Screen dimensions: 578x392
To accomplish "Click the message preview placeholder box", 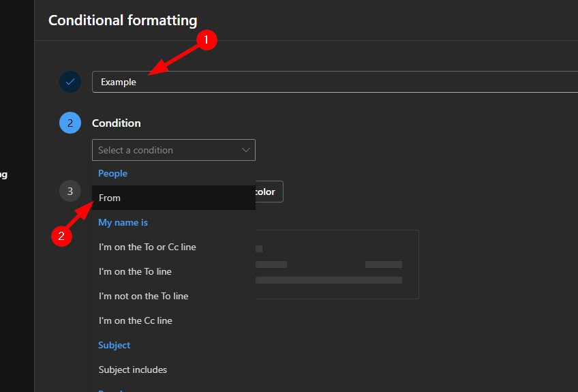I will pos(337,265).
